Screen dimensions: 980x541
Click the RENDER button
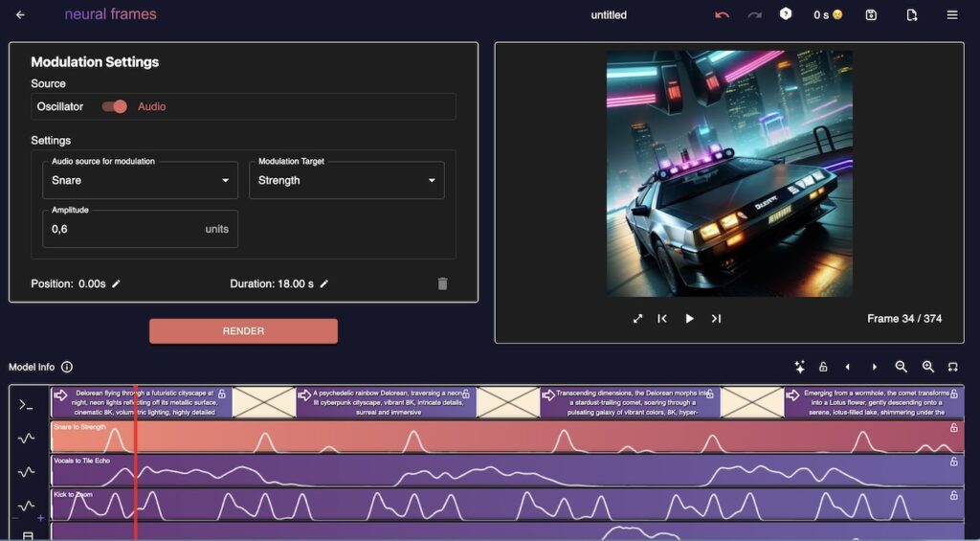[x=243, y=331]
